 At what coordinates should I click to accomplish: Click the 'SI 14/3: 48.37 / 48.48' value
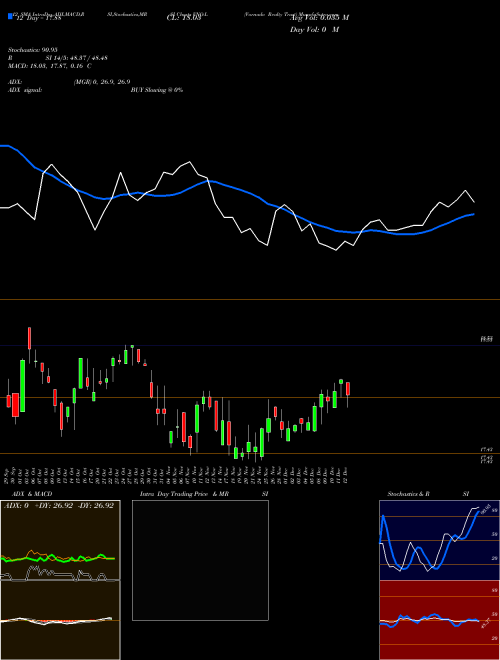[77, 58]
